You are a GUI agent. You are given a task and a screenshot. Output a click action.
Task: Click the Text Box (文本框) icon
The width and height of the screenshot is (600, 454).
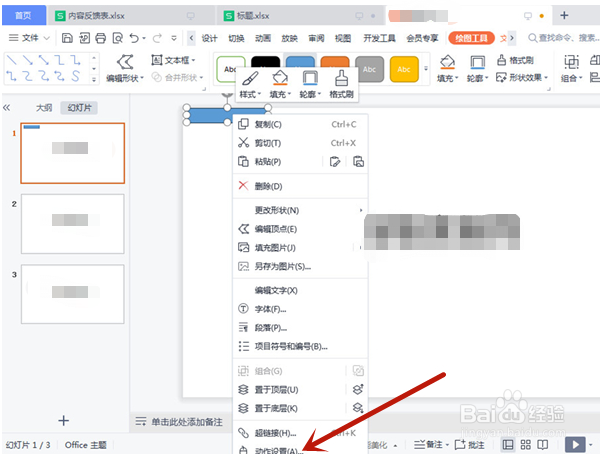[x=157, y=60]
